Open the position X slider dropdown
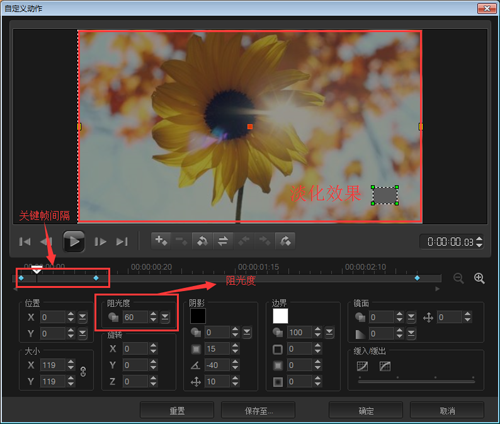The width and height of the screenshot is (500, 424). click(82, 317)
